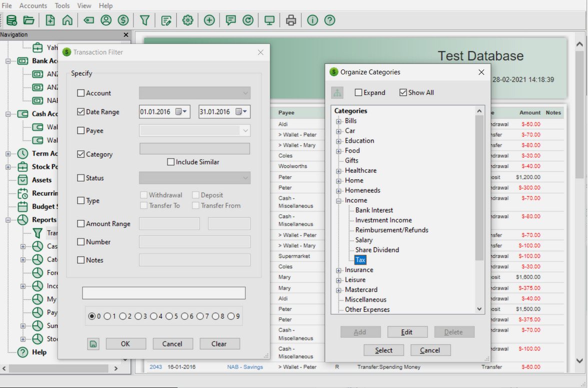Collapse the Bank Accounts navigation node
The width and height of the screenshot is (588, 388).
tap(8, 61)
